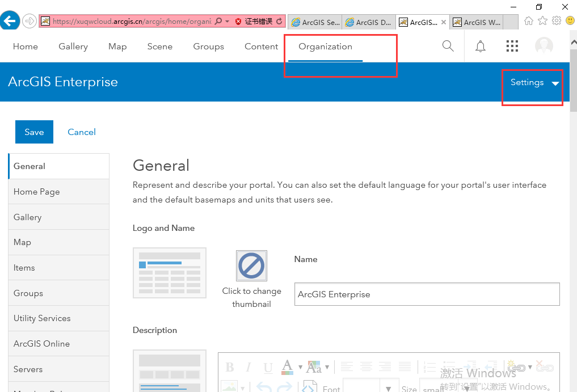This screenshot has width=577, height=392.
Task: Toggle italic in description editor
Action: pyautogui.click(x=249, y=368)
